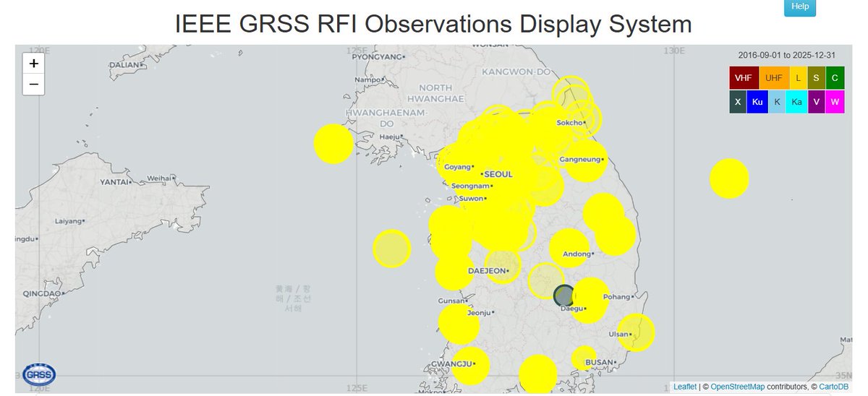Zoom in on the map
Viewport: 868px width, 396px height.
pyautogui.click(x=33, y=63)
